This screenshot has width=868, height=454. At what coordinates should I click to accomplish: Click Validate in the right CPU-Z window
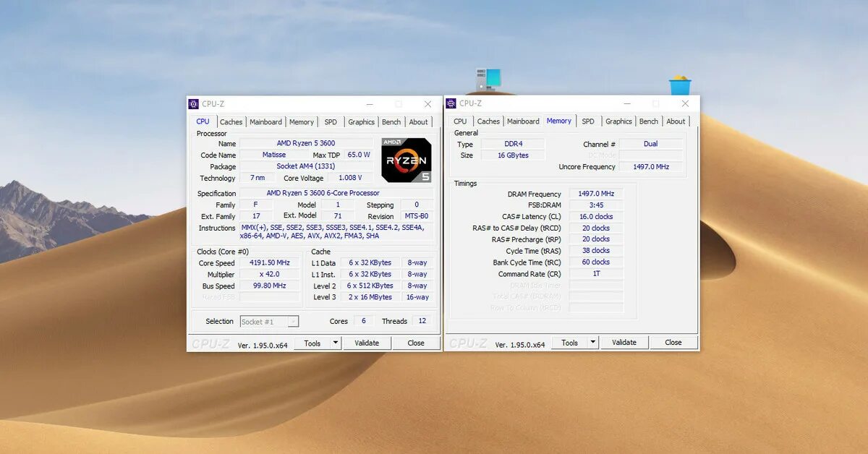pyautogui.click(x=624, y=343)
